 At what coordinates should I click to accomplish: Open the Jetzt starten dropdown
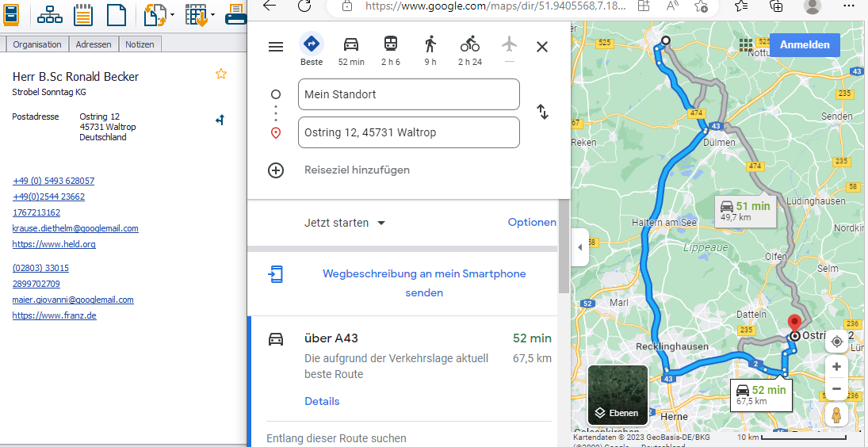click(x=344, y=223)
